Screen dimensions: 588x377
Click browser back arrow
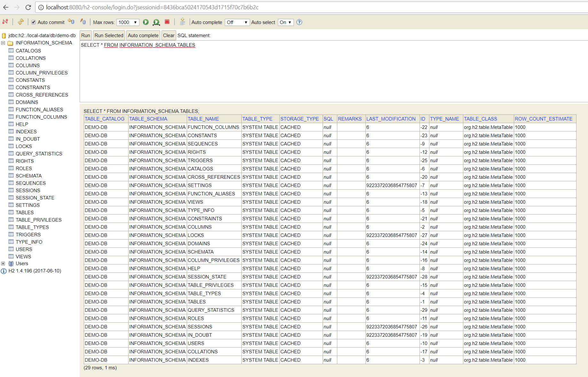click(6, 7)
